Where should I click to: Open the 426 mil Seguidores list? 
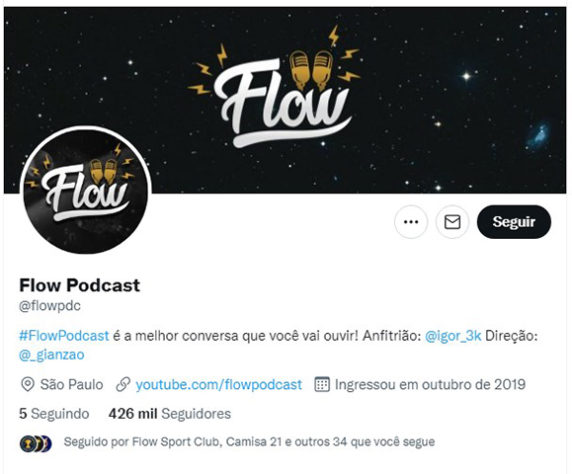click(x=170, y=414)
